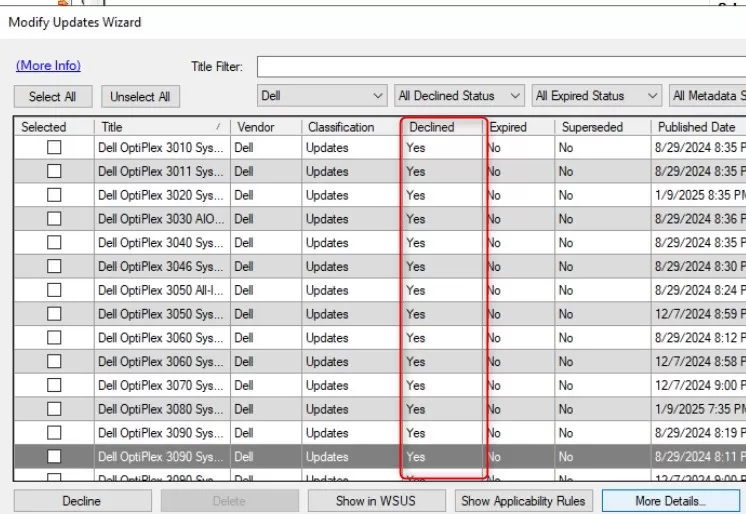Viewport: 746px width, 514px height.
Task: Click the Updates cell in OptiPlex 3046 row
Action: point(352,267)
